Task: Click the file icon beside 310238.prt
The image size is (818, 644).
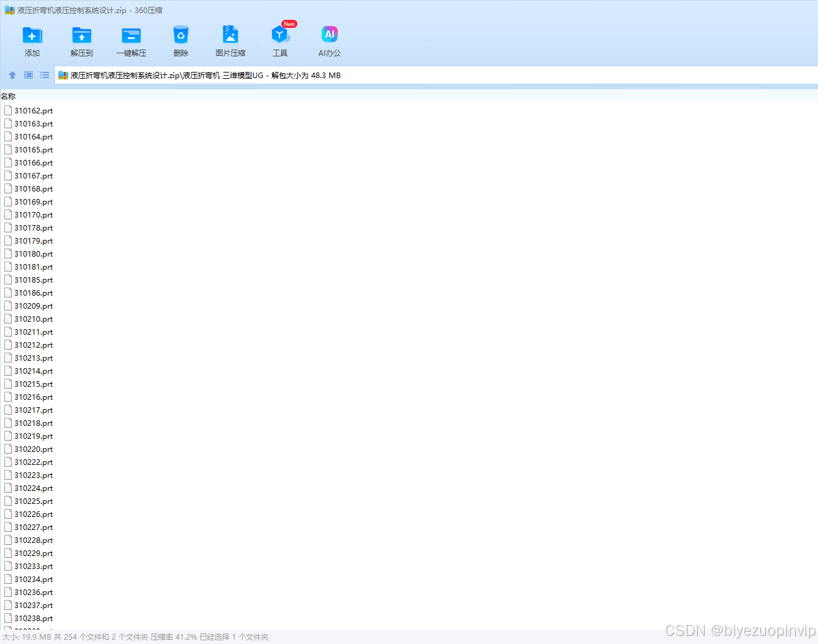Action: 8,618
